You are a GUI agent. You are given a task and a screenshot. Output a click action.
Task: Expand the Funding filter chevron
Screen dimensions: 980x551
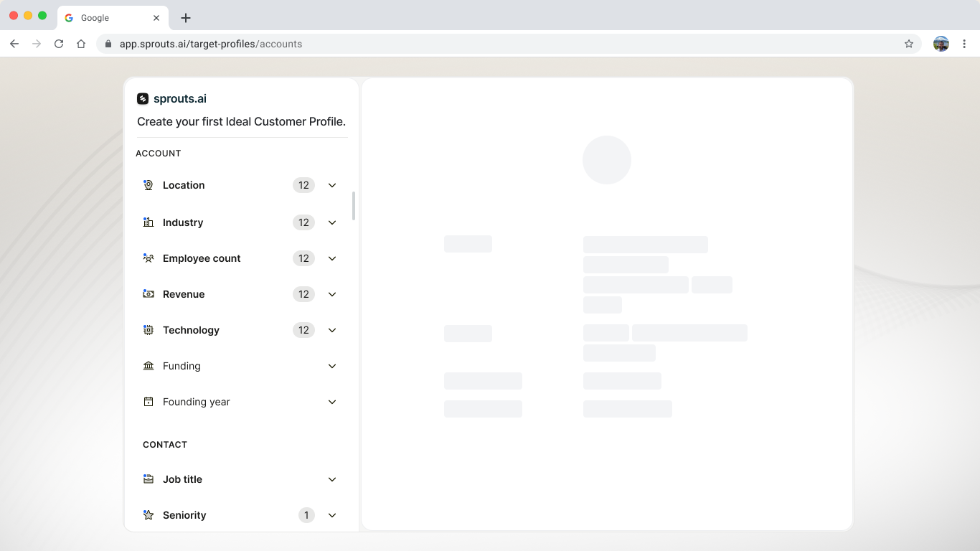click(x=332, y=366)
